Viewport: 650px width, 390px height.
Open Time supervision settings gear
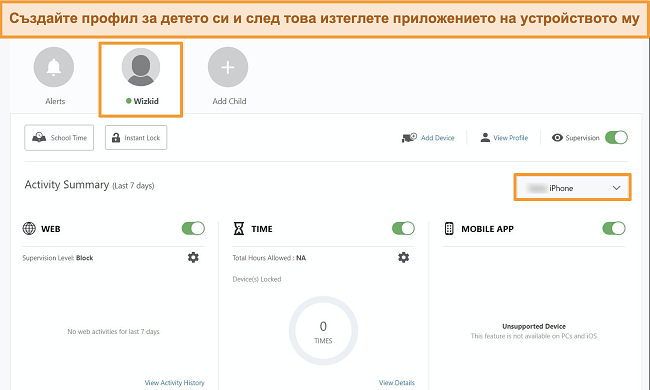403,257
